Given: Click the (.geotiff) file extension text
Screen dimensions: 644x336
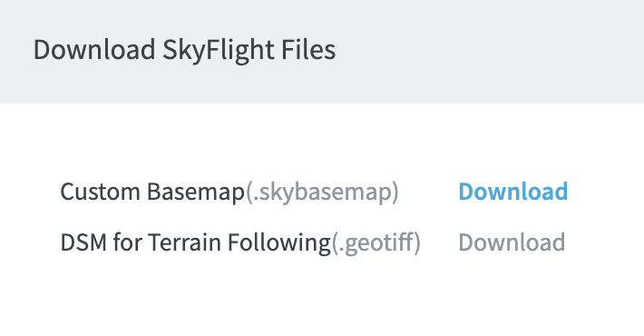Looking at the screenshot, I should (x=376, y=242).
